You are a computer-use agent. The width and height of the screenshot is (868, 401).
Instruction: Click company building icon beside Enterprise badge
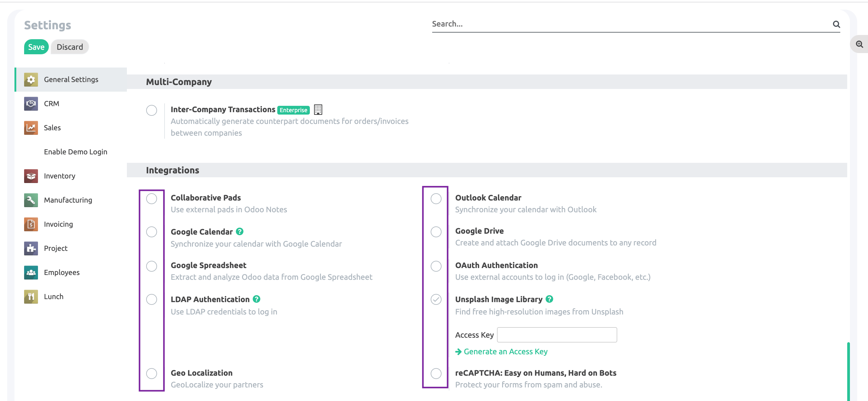pos(318,109)
